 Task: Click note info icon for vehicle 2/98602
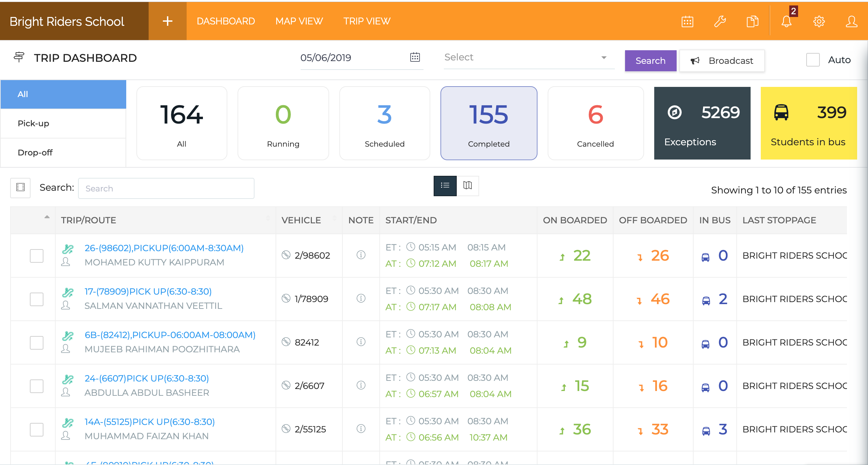pyautogui.click(x=361, y=255)
